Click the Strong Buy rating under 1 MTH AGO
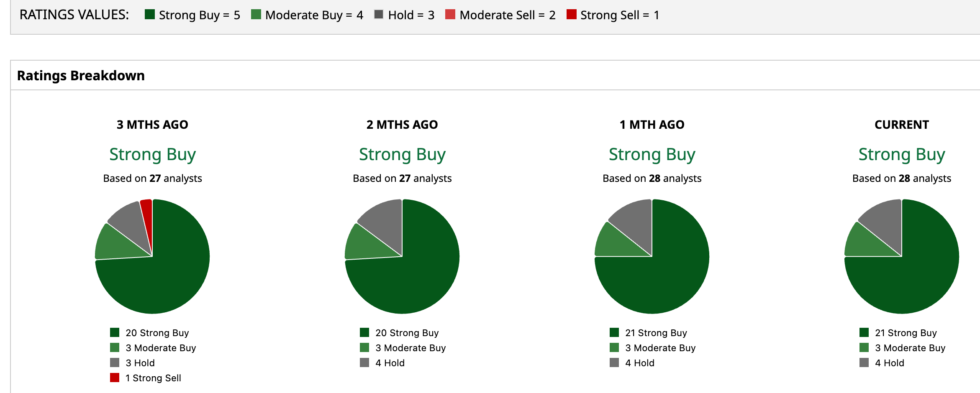The width and height of the screenshot is (980, 393). [x=652, y=154]
